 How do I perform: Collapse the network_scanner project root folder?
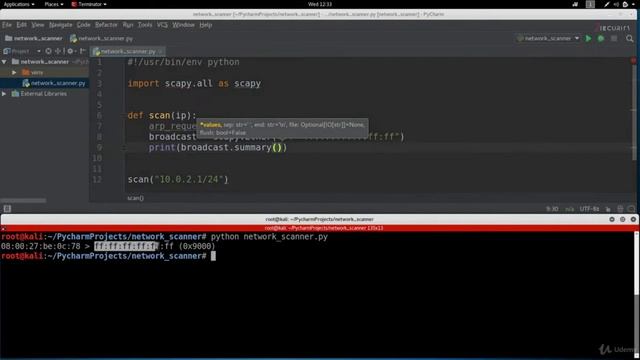(x=4, y=62)
